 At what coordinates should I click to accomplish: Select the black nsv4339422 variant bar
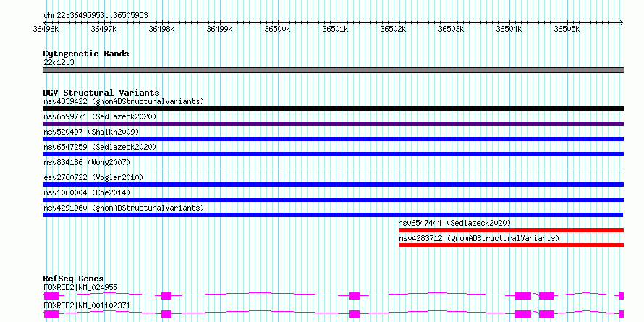[x=333, y=109]
